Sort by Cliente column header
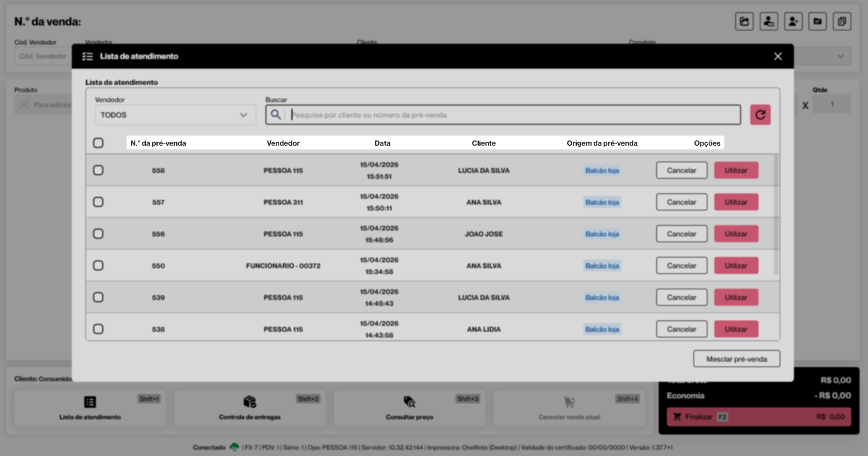The height and width of the screenshot is (456, 868). tap(484, 143)
